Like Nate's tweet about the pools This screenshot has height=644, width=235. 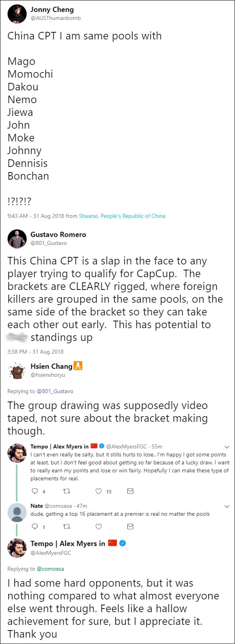point(99,527)
